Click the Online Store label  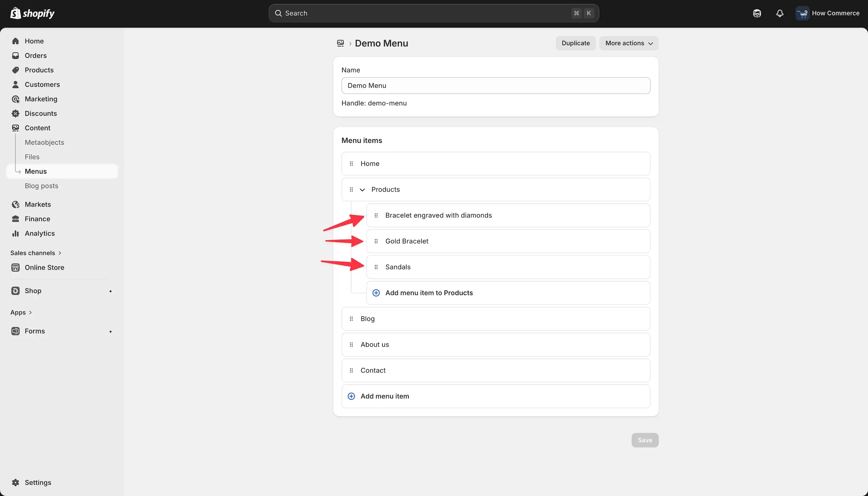click(x=44, y=267)
